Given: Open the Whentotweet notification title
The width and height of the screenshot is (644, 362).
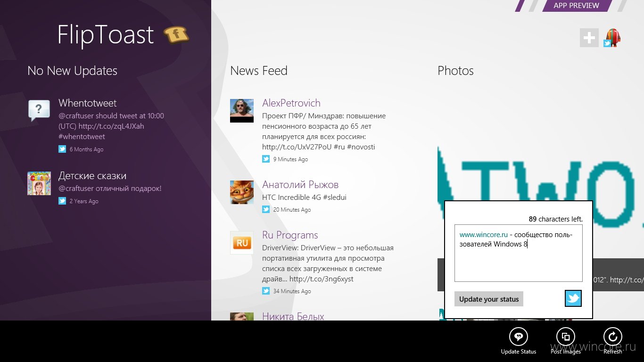Looking at the screenshot, I should coord(87,103).
